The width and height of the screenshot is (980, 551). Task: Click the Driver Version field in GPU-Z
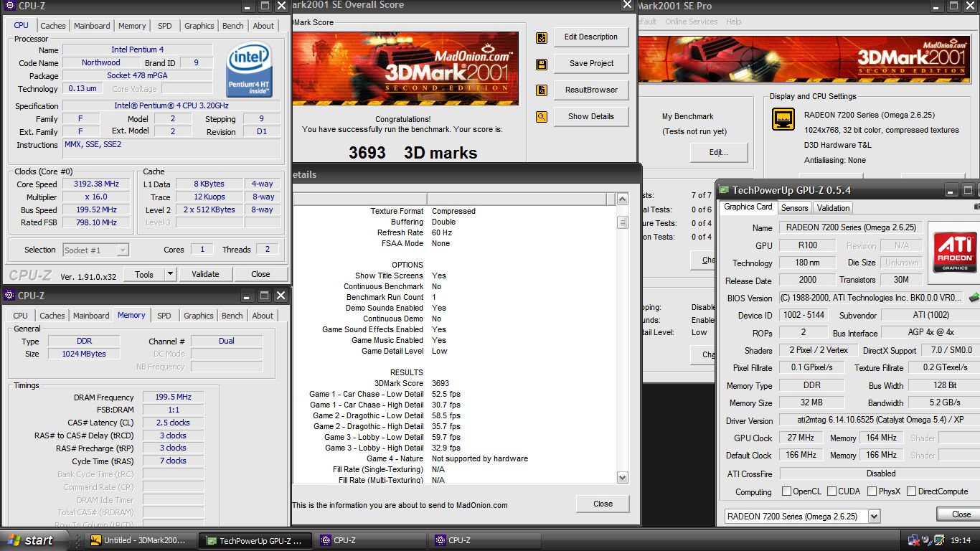pyautogui.click(x=879, y=421)
